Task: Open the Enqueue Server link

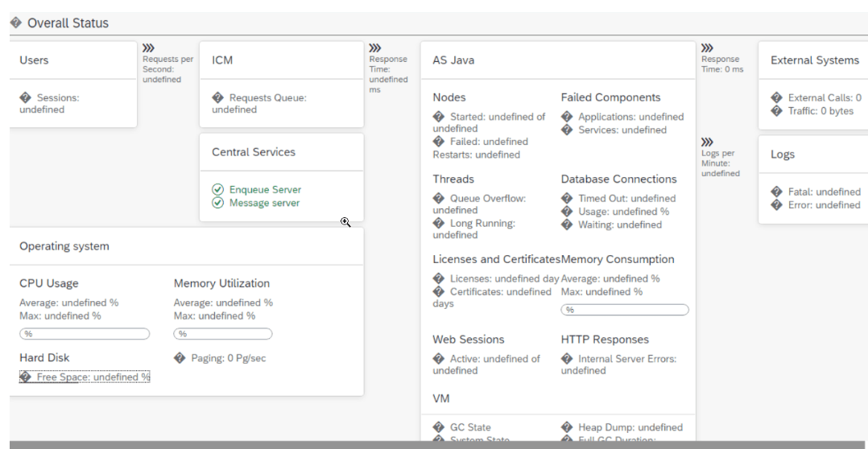Action: click(265, 190)
